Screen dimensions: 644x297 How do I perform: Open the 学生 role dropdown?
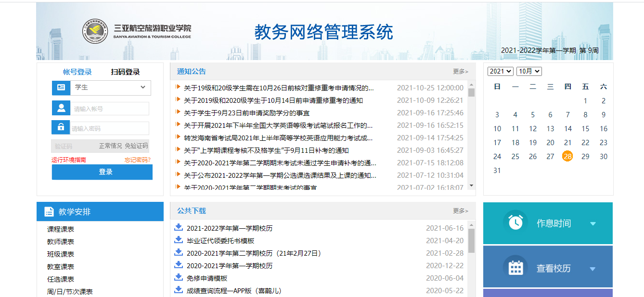(x=111, y=87)
